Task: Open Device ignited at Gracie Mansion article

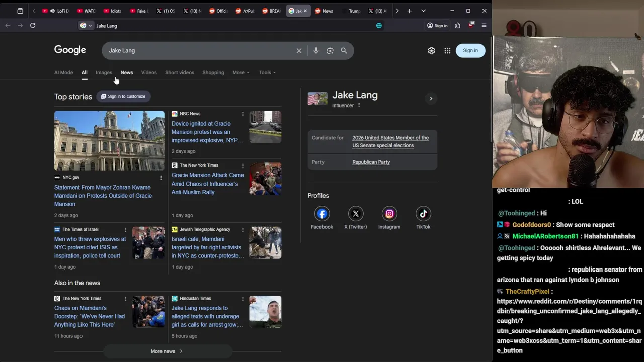Action: [x=207, y=132]
